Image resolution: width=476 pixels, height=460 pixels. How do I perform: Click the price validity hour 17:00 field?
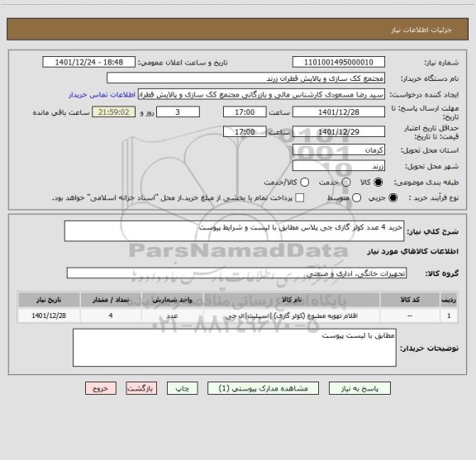(245, 131)
